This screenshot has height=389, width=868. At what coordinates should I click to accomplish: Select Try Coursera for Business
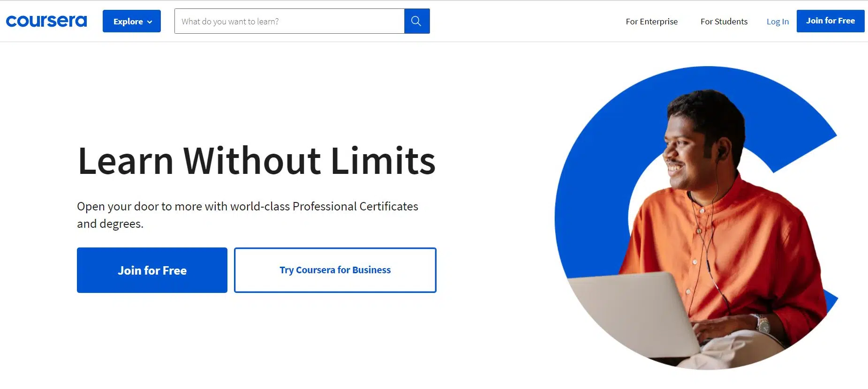tap(334, 270)
